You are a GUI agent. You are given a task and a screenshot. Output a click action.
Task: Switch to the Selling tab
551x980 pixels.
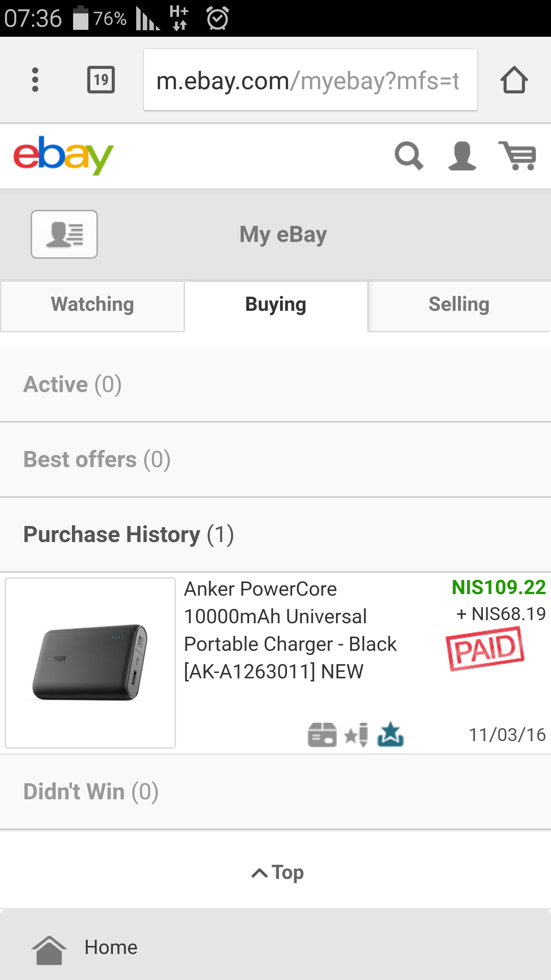pyautogui.click(x=459, y=305)
